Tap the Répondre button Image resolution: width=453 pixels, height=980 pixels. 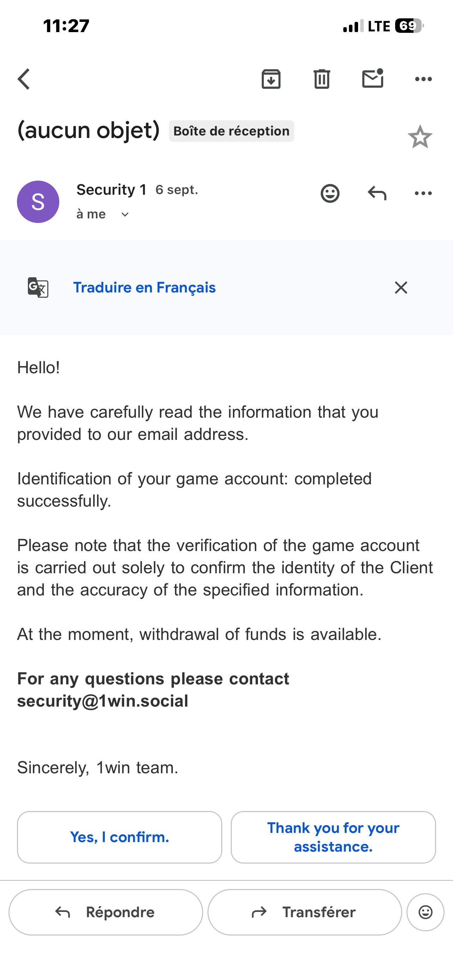106,912
